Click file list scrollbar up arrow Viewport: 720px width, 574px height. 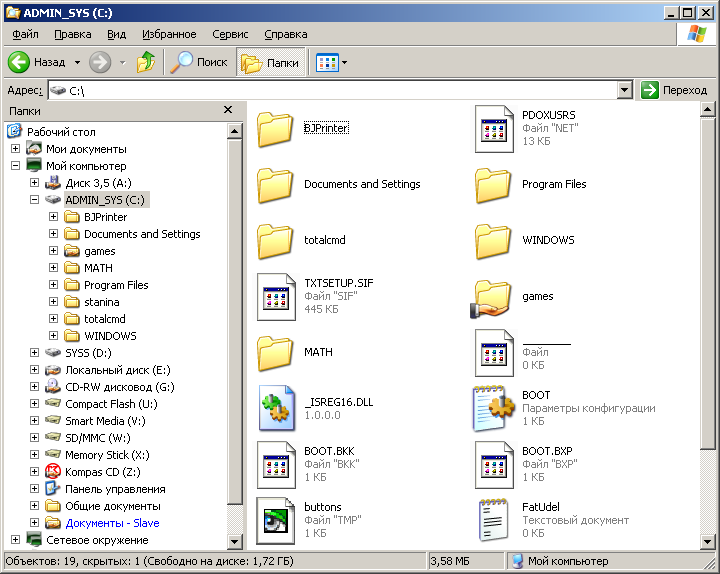(707, 109)
